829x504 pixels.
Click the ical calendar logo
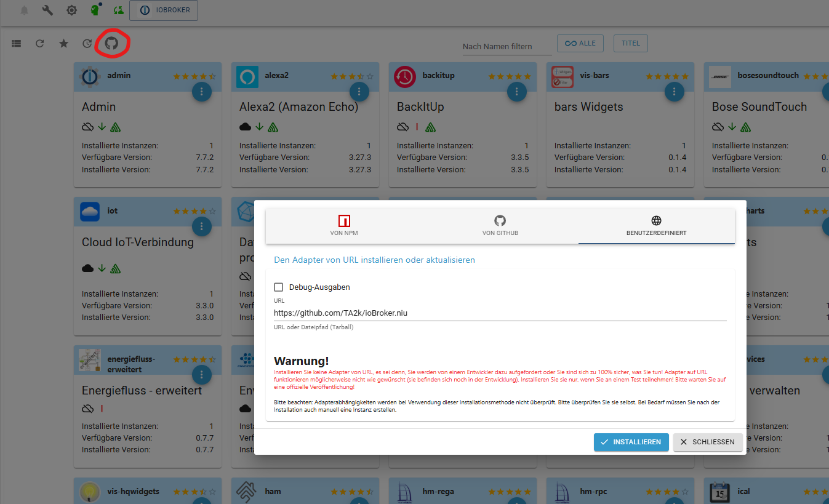(720, 492)
